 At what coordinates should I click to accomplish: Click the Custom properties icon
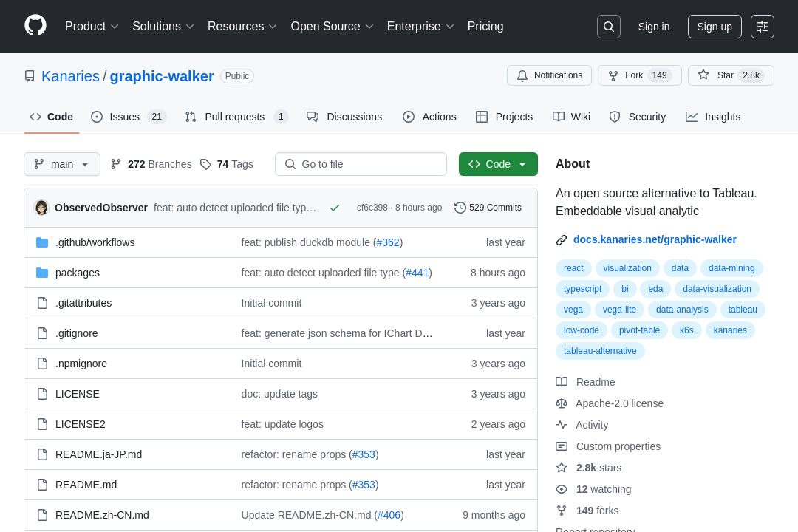click(x=562, y=446)
